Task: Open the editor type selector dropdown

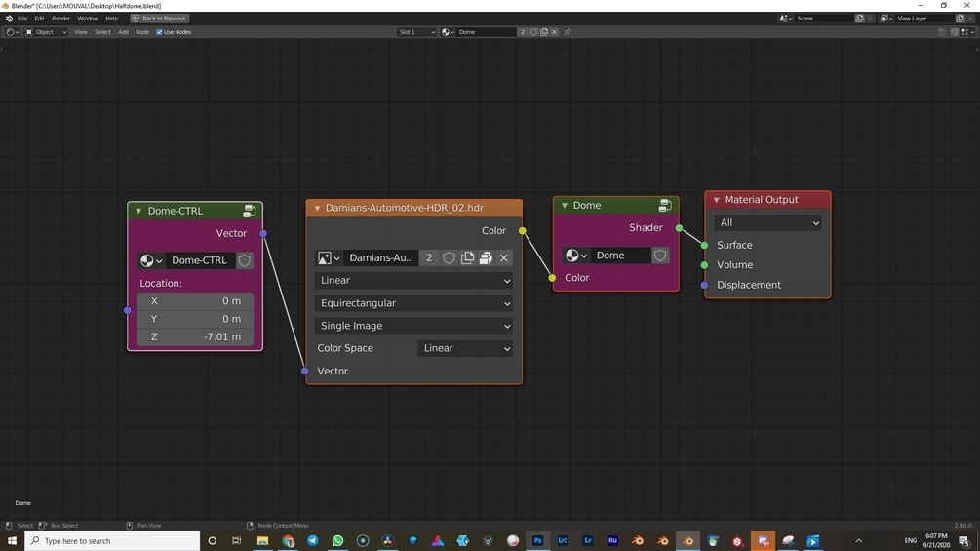Action: pos(13,32)
